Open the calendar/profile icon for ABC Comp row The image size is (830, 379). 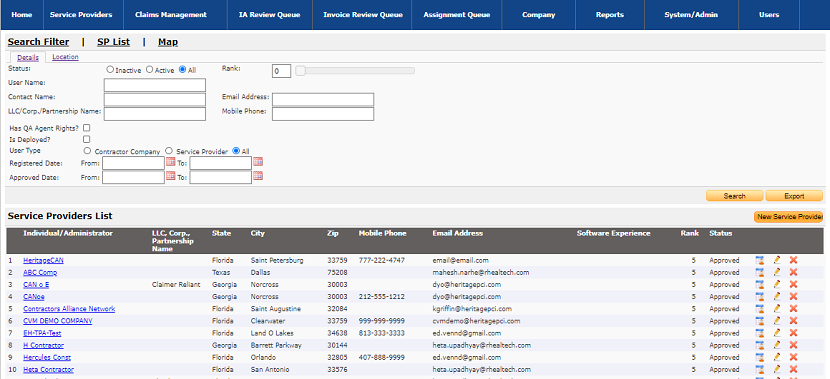pyautogui.click(x=760, y=272)
